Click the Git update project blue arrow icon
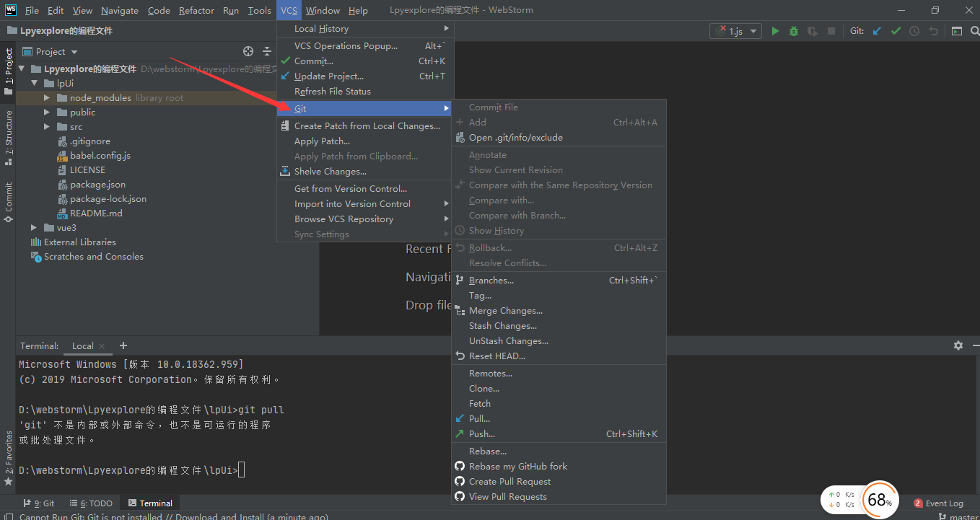Viewport: 980px width, 520px height. [x=878, y=31]
